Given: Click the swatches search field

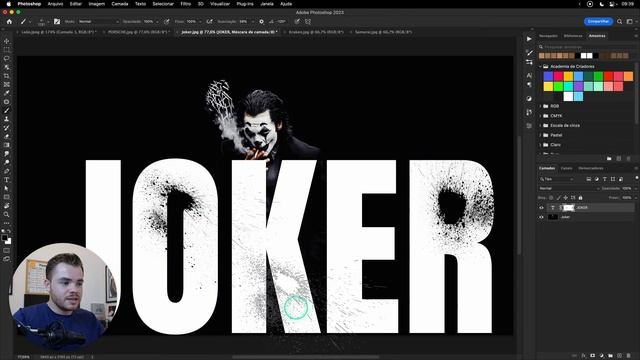Looking at the screenshot, I should click(x=588, y=47).
